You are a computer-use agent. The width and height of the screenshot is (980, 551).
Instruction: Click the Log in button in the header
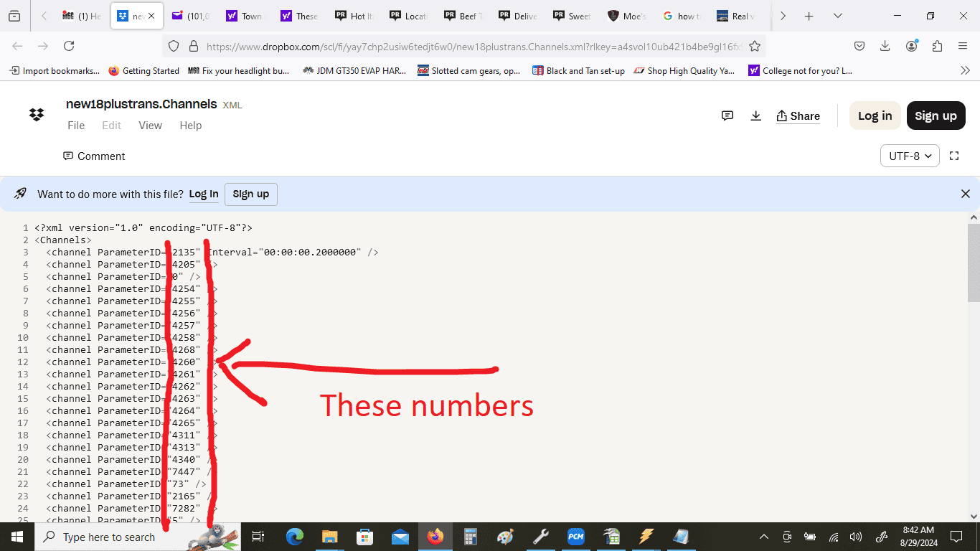tap(875, 116)
